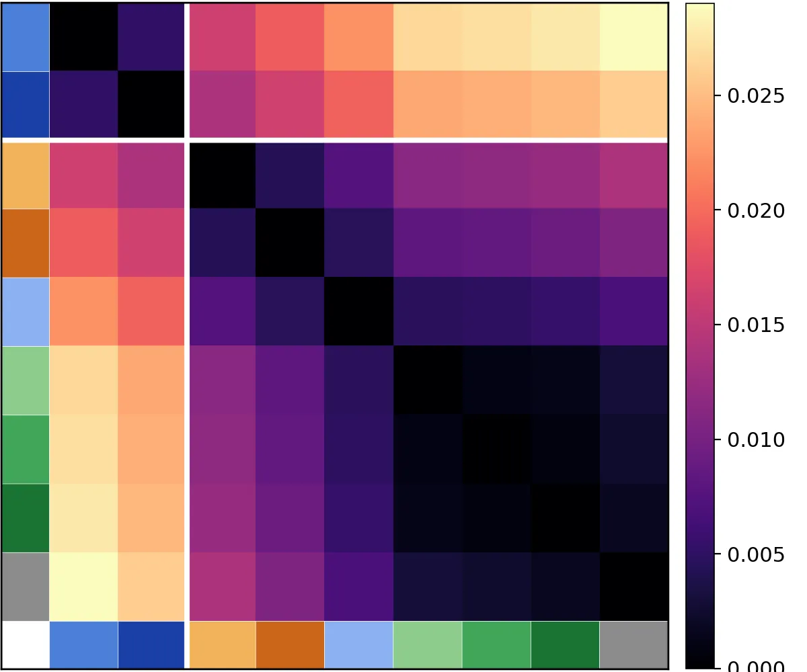
Task: Pick the light orange swatch in the bottom row
Action: click(x=222, y=645)
